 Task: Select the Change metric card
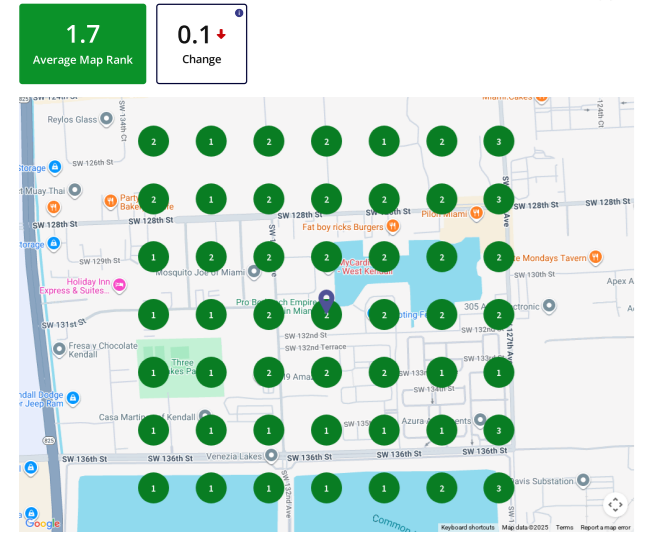click(x=201, y=44)
